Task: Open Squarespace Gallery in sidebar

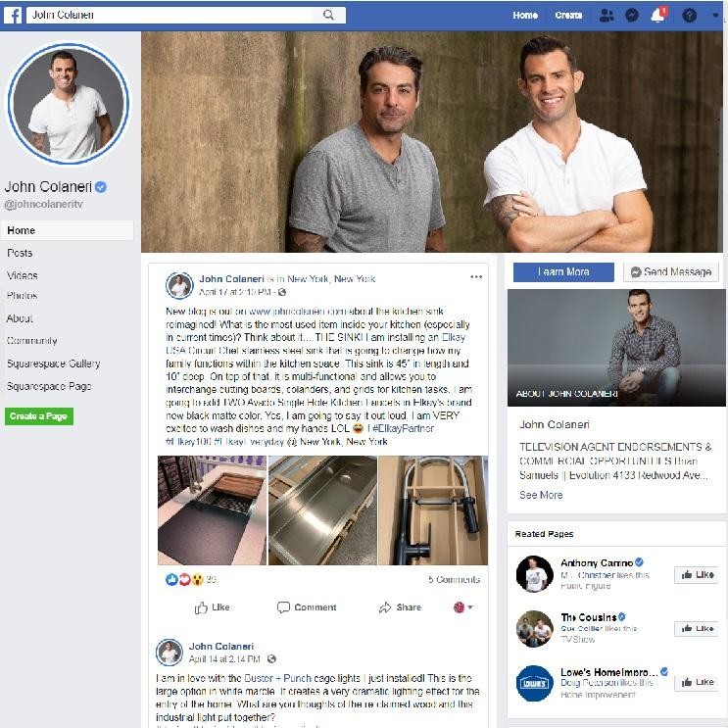Action: pos(53,364)
